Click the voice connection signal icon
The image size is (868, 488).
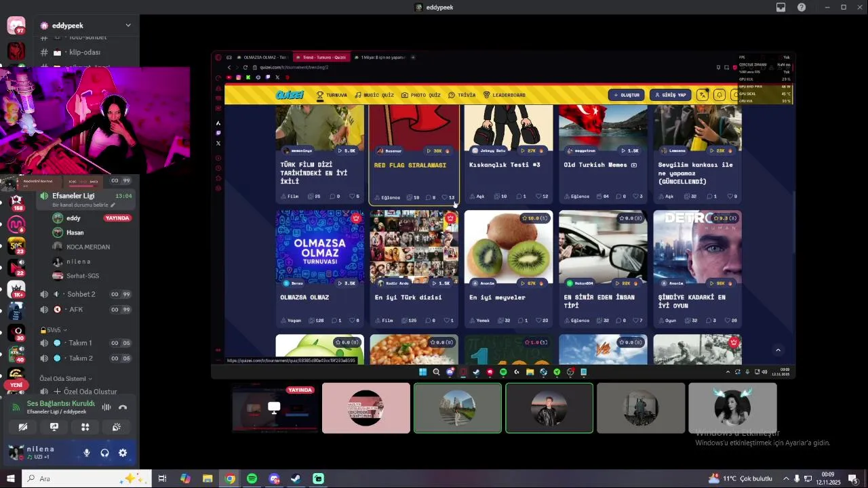click(x=16, y=407)
